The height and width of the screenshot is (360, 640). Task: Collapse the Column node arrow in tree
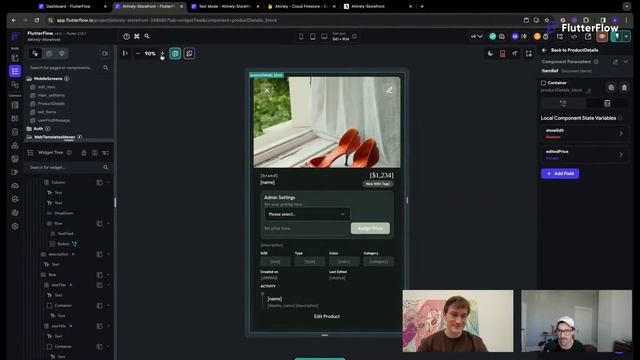108,182
